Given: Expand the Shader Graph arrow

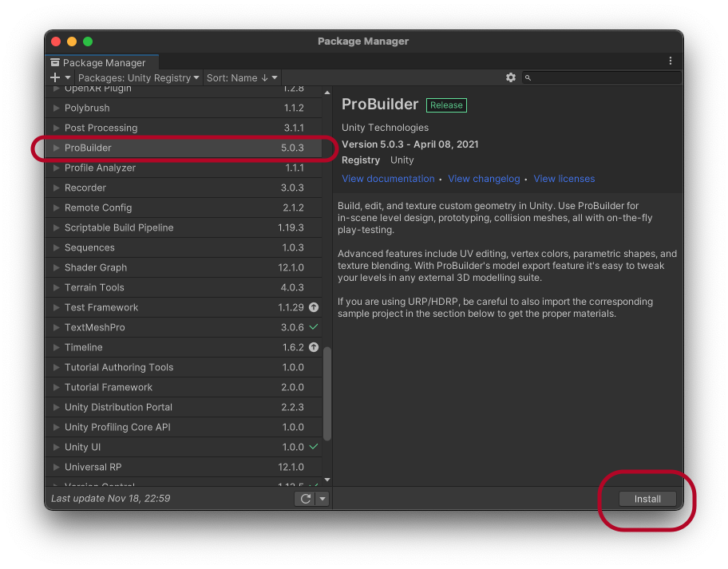Looking at the screenshot, I should [x=56, y=267].
